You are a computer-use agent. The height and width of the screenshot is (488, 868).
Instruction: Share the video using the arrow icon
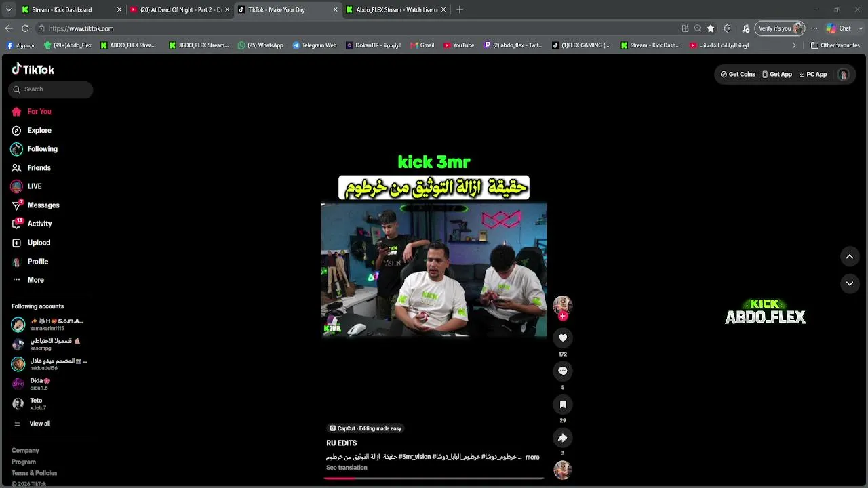tap(562, 437)
